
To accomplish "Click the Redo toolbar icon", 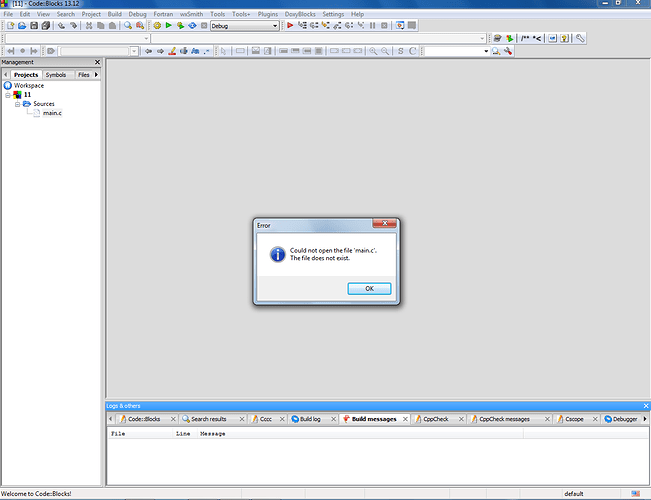I will 73,26.
